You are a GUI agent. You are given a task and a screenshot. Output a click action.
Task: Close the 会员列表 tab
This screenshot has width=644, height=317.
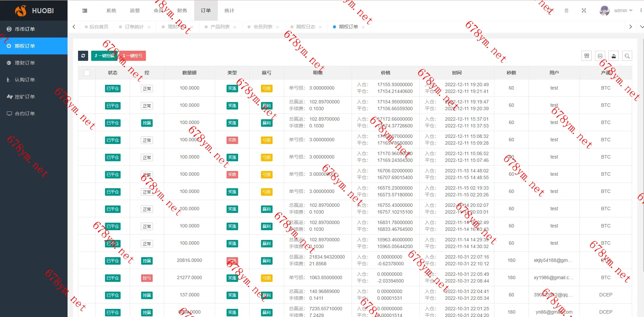(x=278, y=27)
